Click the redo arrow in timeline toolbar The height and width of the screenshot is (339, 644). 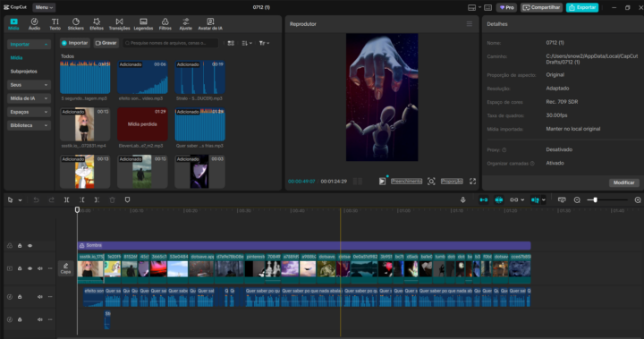[51, 199]
